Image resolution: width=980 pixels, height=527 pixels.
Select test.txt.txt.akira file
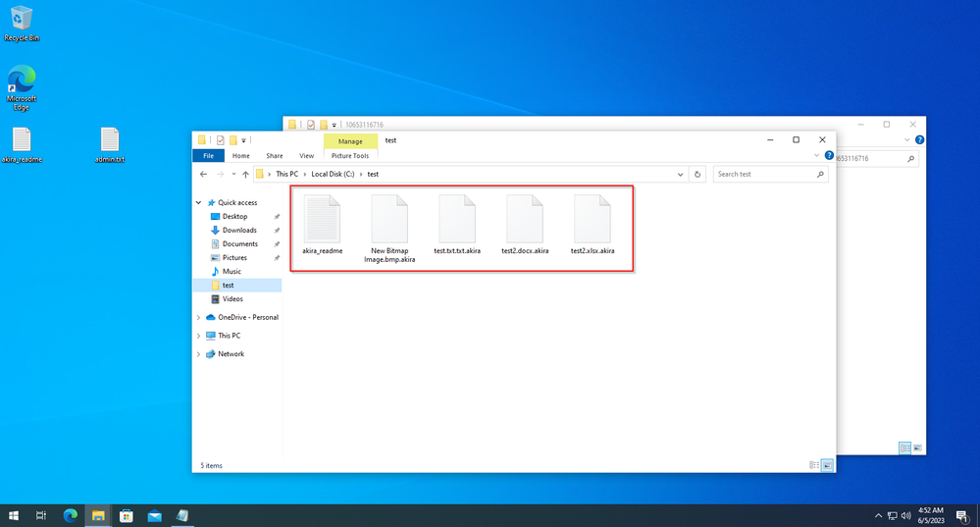457,225
